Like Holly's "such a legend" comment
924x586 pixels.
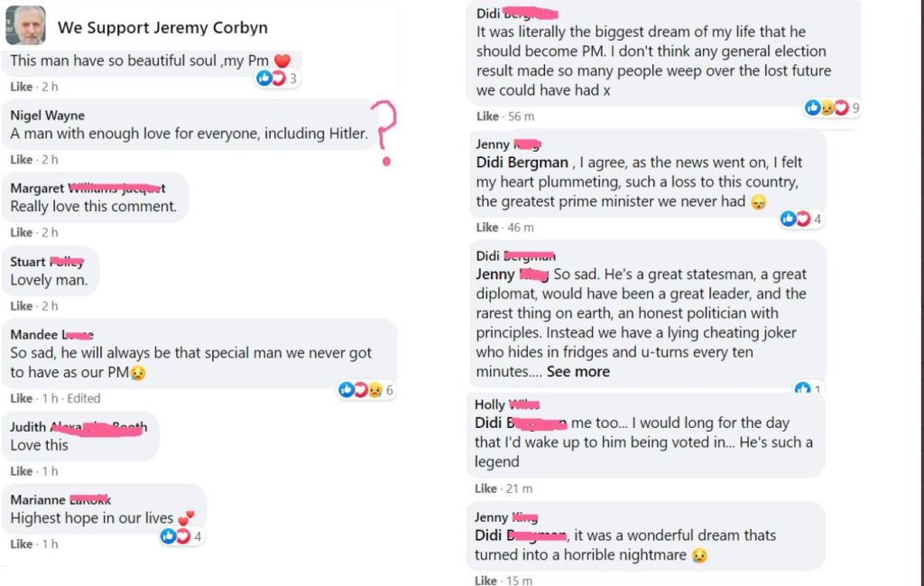click(486, 488)
